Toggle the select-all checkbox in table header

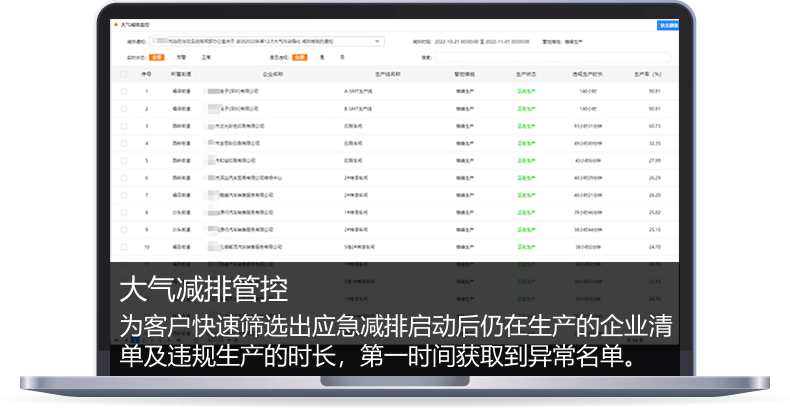coord(124,74)
